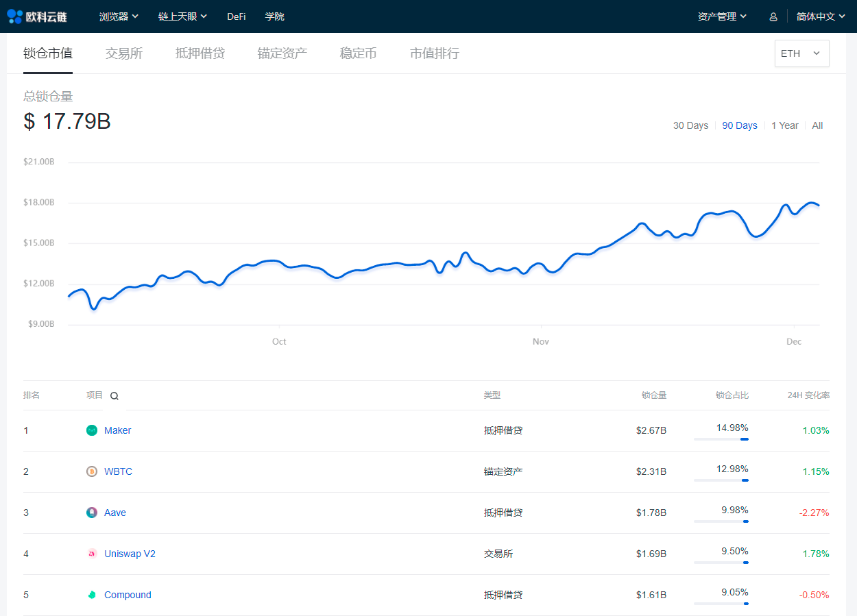Click Compound's -0.50% 24H change

point(814,595)
